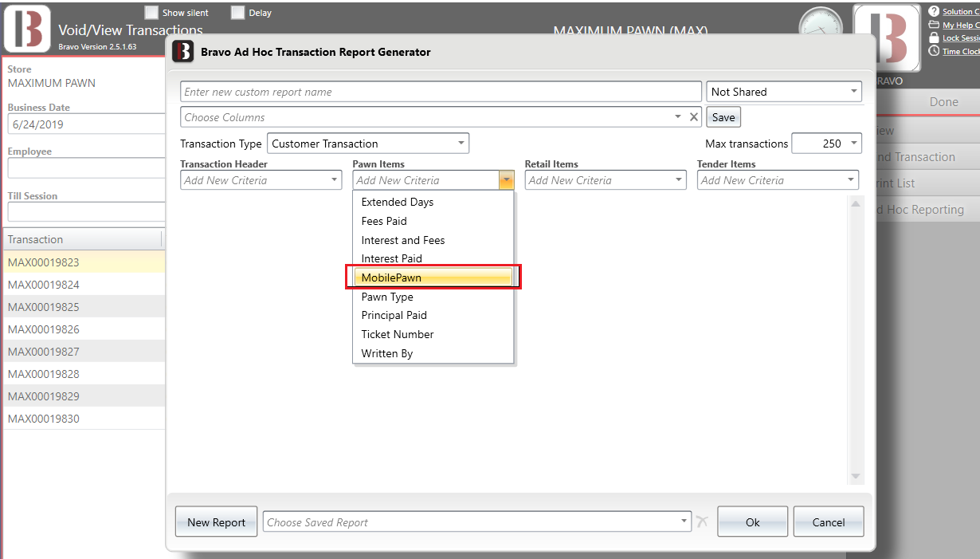This screenshot has width=980, height=559.
Task: Expand Retail Items criteria dropdown
Action: click(679, 180)
